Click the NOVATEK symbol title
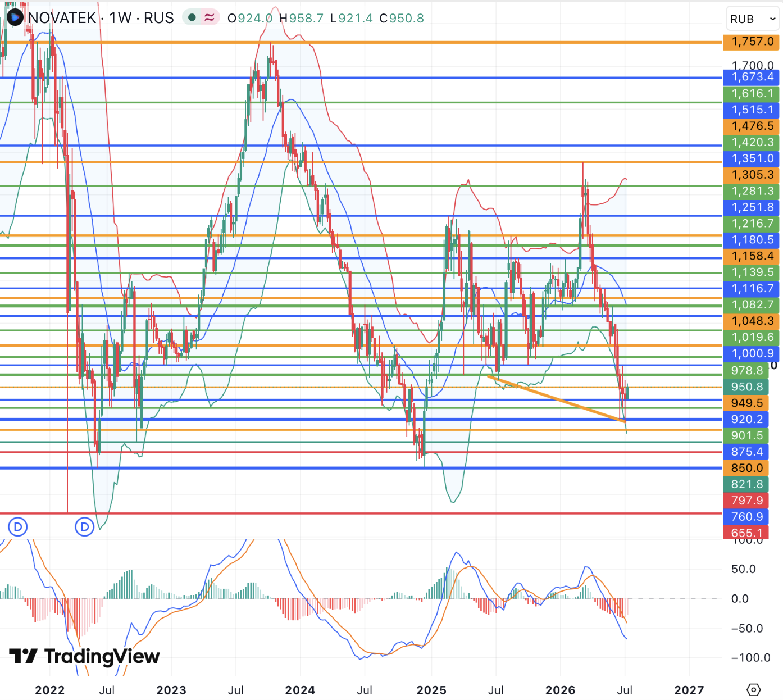Viewport: 783px width, 700px height. (x=62, y=18)
